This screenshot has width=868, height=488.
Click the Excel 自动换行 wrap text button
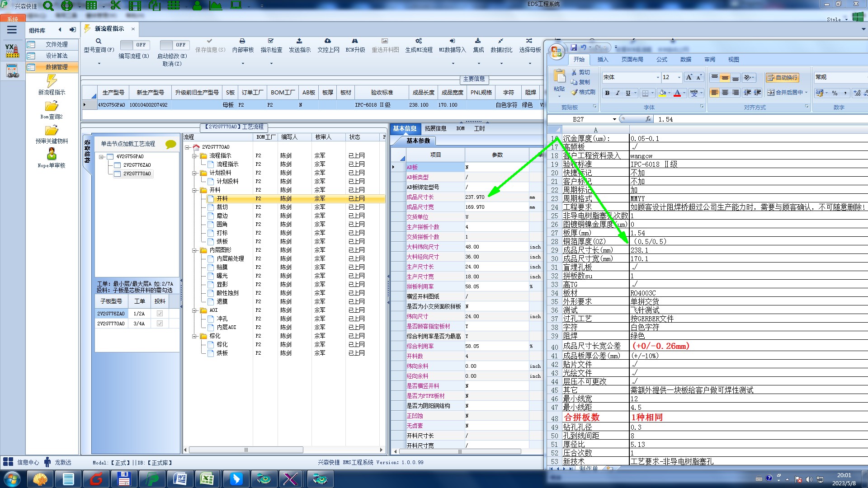coord(783,78)
